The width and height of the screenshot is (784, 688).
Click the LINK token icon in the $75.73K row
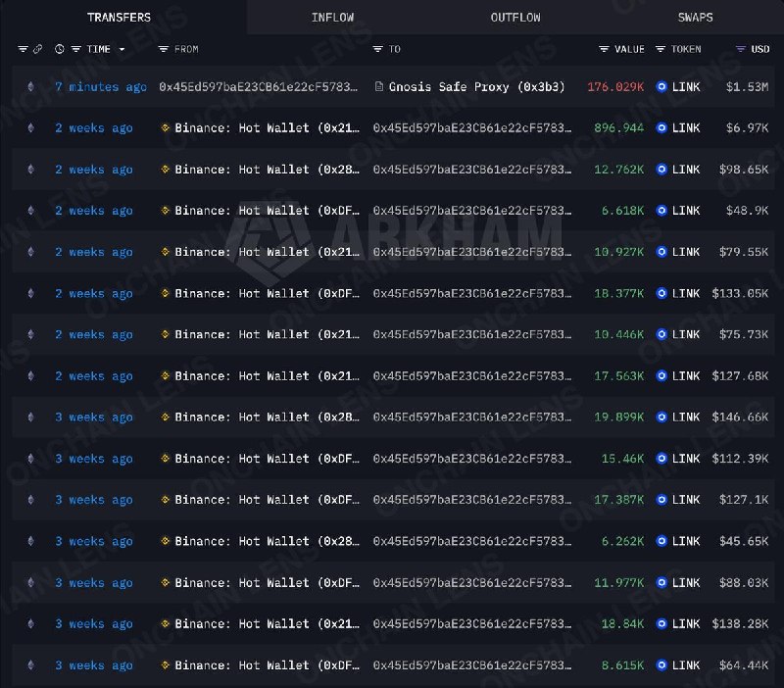[x=661, y=334]
